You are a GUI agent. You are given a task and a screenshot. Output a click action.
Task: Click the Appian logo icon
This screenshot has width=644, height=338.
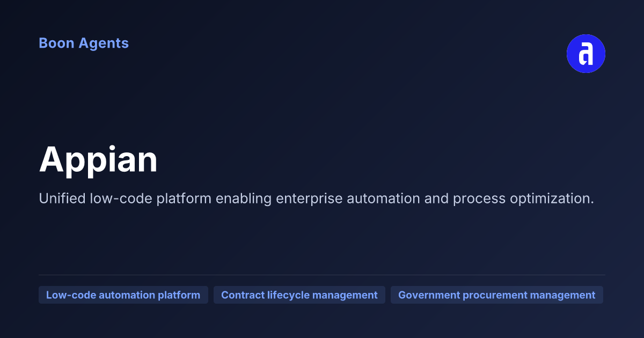[586, 54]
